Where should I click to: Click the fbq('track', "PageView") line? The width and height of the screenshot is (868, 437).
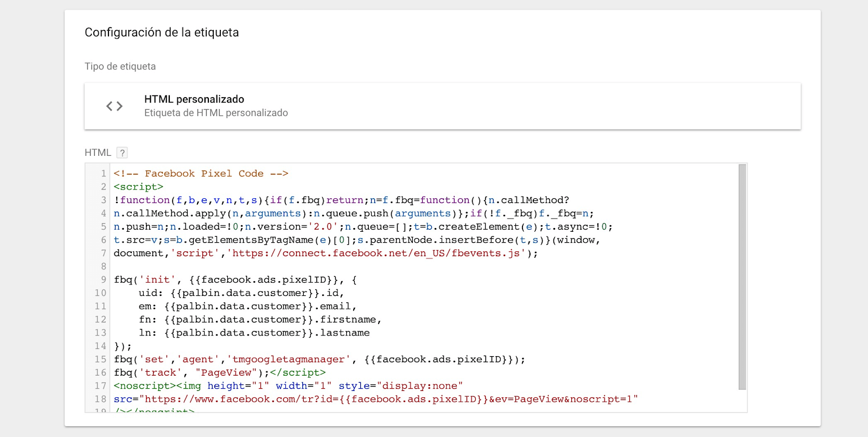(x=220, y=373)
